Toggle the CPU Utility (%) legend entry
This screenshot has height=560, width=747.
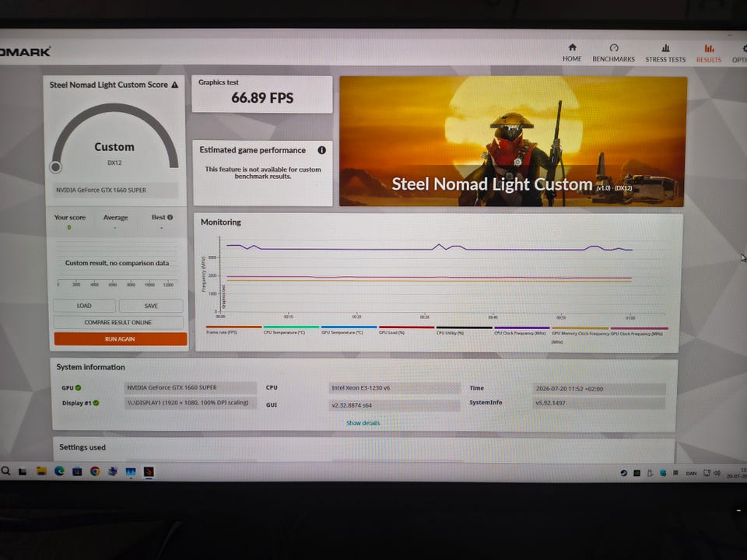click(x=464, y=331)
